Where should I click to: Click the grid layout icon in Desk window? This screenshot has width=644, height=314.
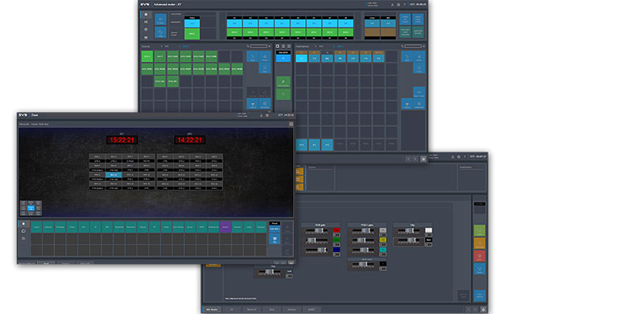[x=291, y=123]
